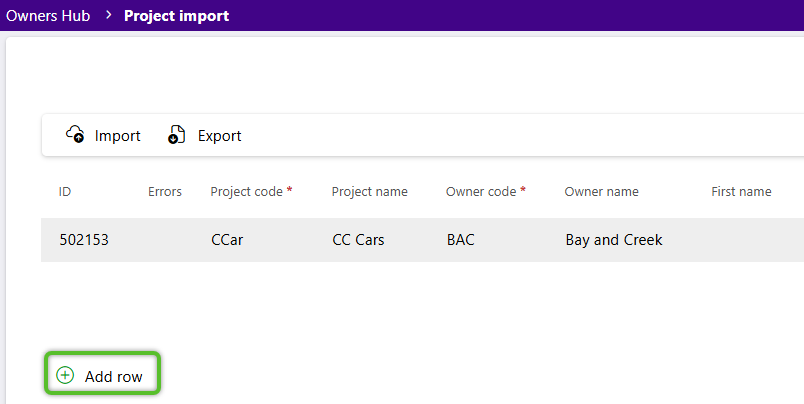
Task: Click the Errors column header
Action: (165, 192)
